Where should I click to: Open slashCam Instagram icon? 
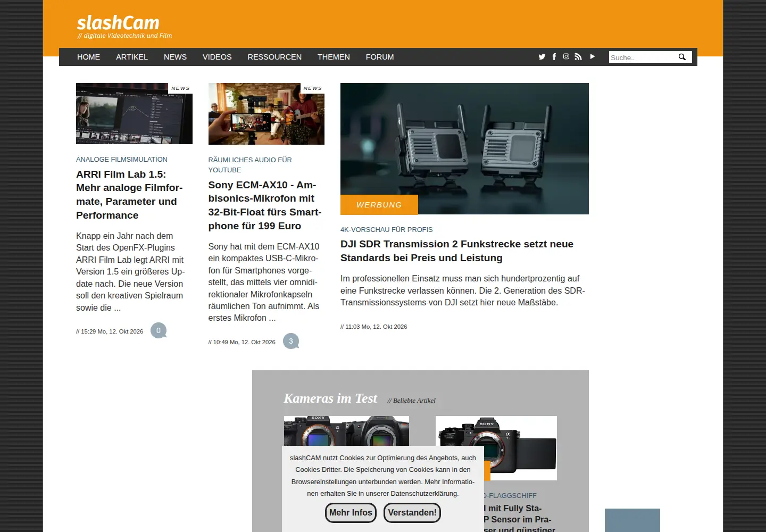(x=566, y=56)
